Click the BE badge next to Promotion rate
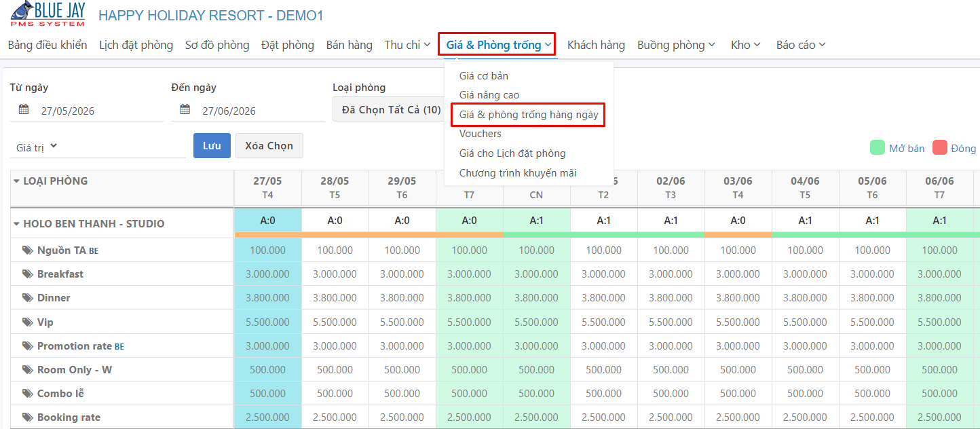Viewport: 980px width, 429px height. (x=119, y=347)
